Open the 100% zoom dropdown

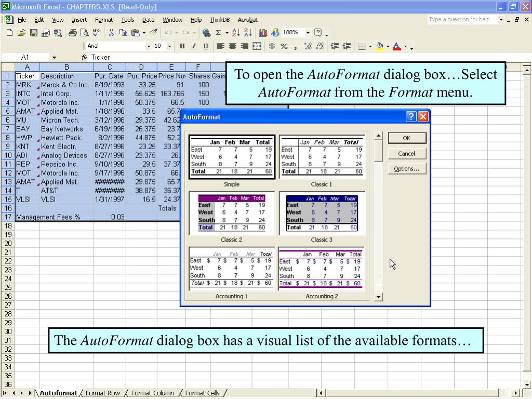click(x=308, y=33)
